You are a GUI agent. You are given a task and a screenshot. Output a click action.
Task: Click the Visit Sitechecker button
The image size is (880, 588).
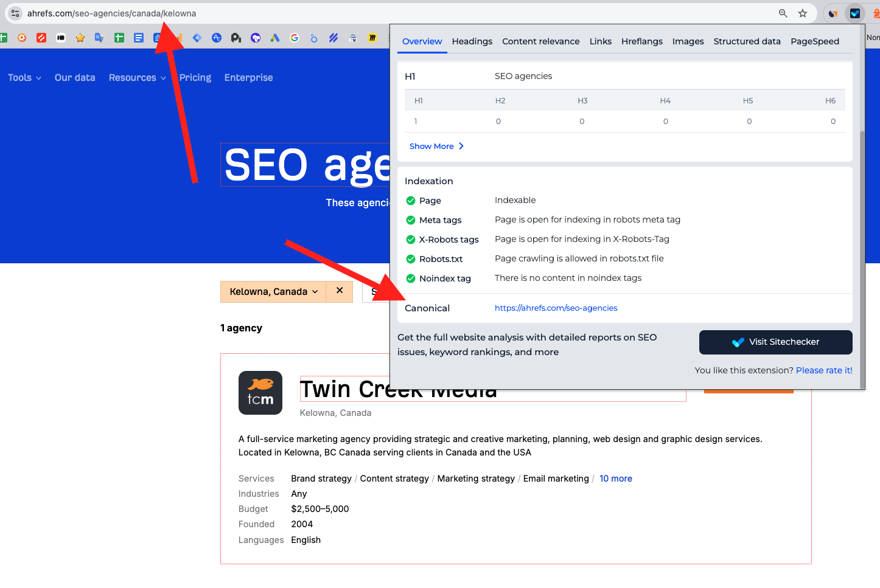[x=776, y=342]
